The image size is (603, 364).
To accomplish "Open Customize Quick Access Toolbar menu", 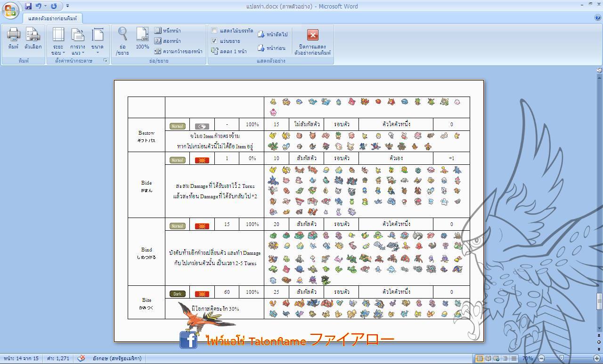I will 68,6.
